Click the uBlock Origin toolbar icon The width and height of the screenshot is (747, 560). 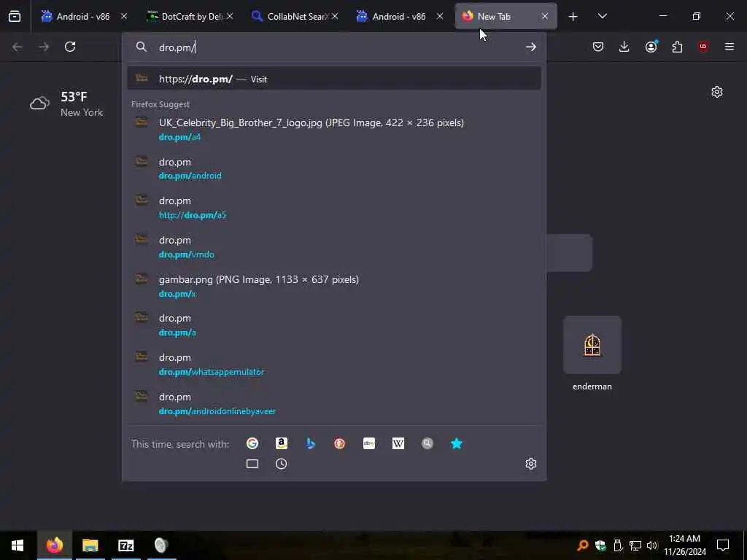pyautogui.click(x=703, y=47)
